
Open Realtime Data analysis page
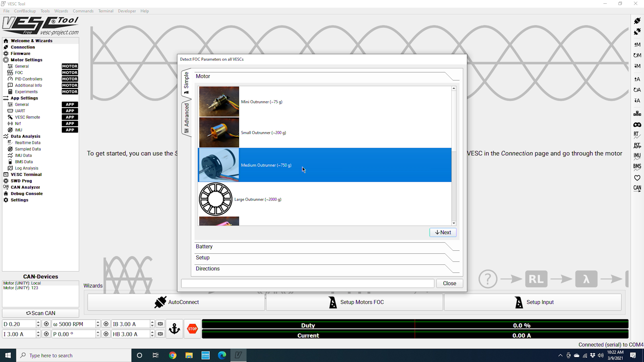[40, 143]
